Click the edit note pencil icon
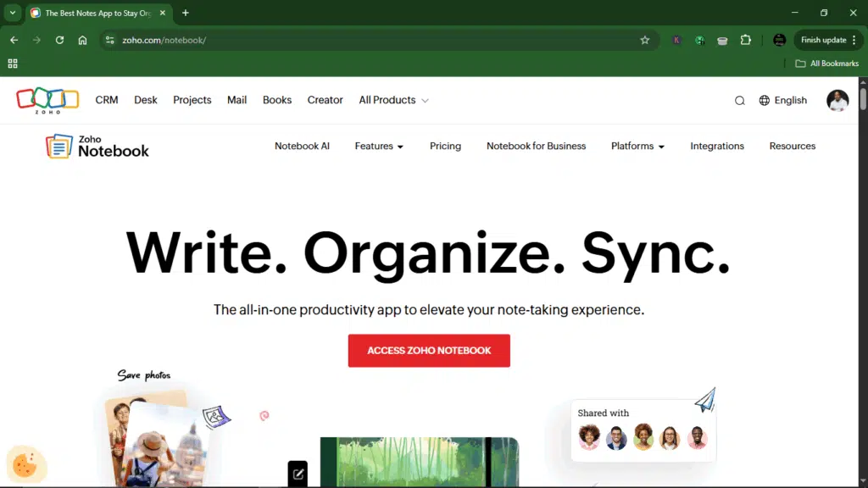The height and width of the screenshot is (488, 868). [x=298, y=474]
